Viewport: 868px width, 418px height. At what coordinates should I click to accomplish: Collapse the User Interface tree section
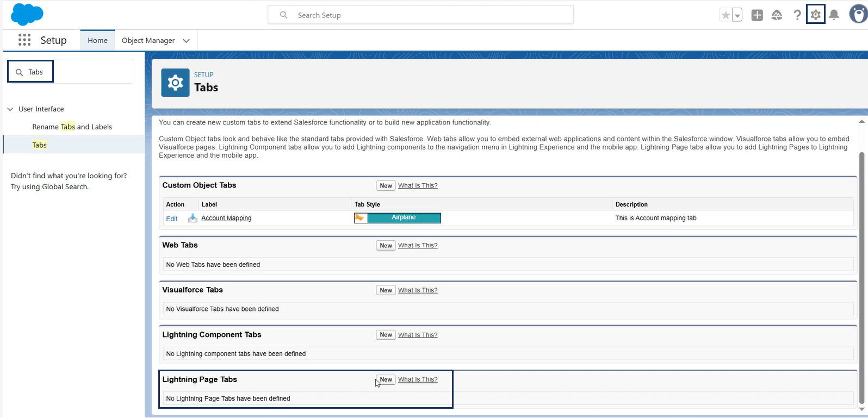pos(10,109)
